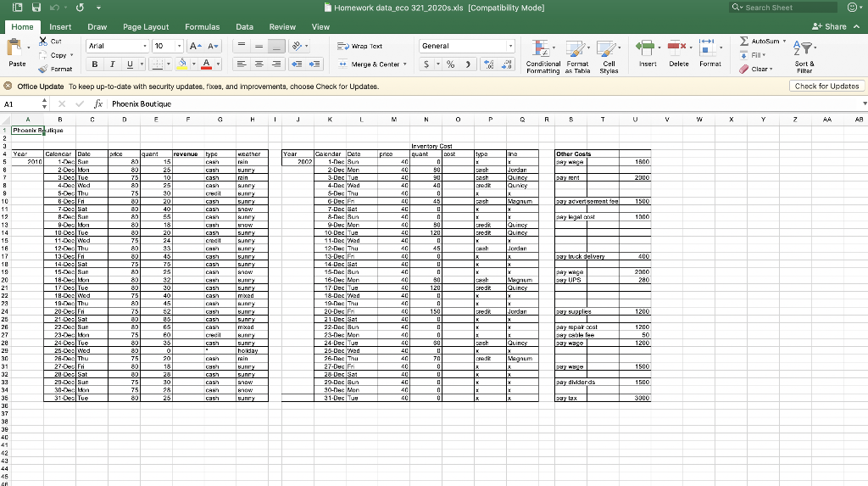Center text horizontally in cell
Viewport: 868px width, 486px height.
pos(259,64)
